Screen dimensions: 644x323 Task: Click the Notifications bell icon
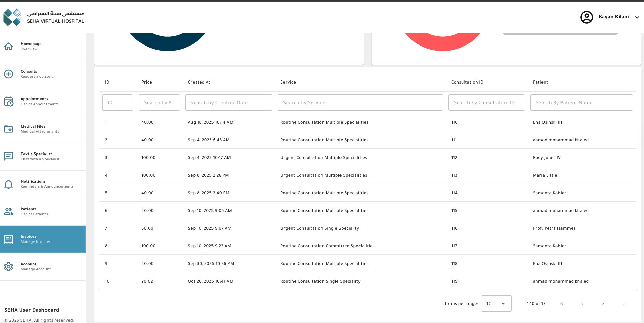pos(8,184)
